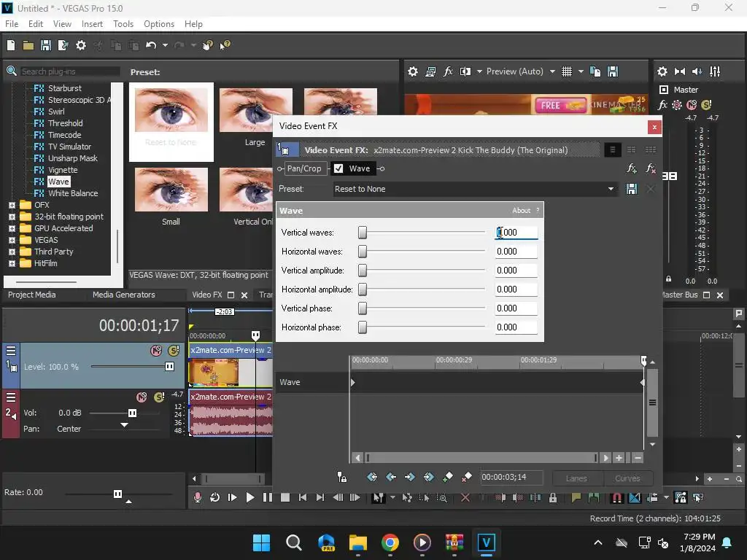
Task: Click the Delete Keyframe icon
Action: coord(467,477)
